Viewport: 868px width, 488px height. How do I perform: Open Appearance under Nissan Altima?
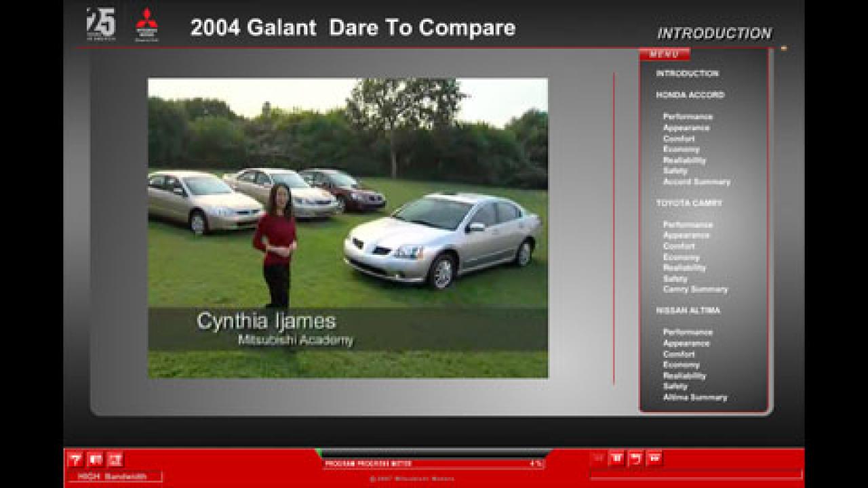(x=686, y=343)
